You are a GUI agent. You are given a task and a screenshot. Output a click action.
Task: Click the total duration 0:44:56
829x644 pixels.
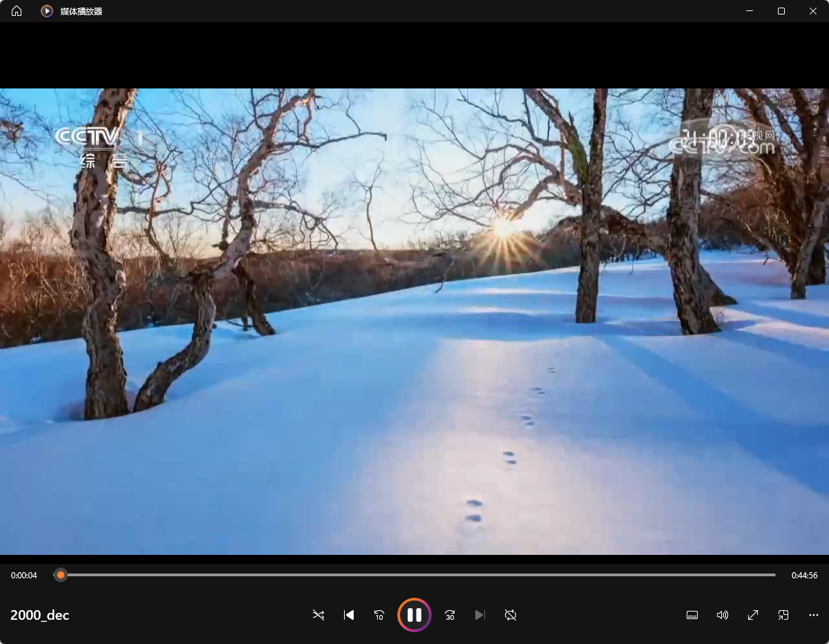click(804, 576)
